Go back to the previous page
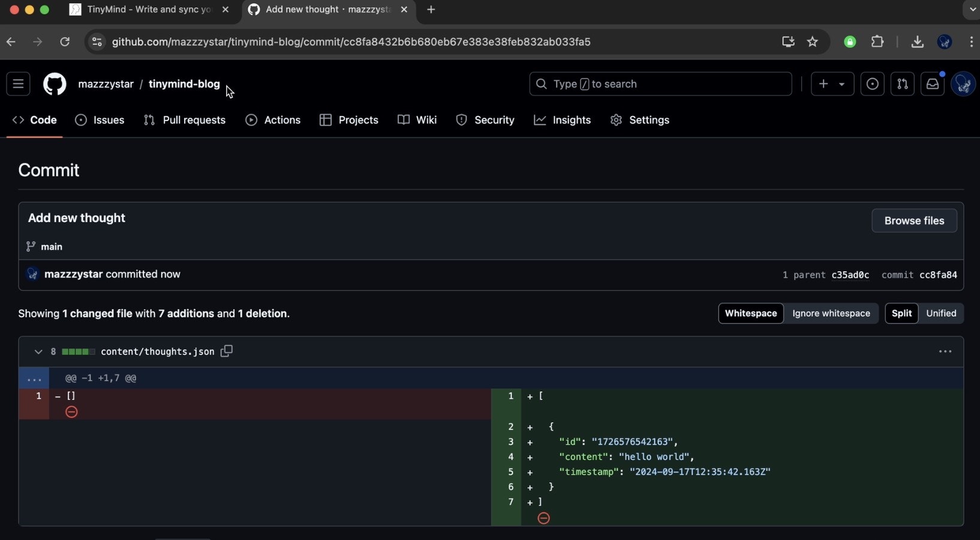The image size is (980, 540). coord(11,41)
